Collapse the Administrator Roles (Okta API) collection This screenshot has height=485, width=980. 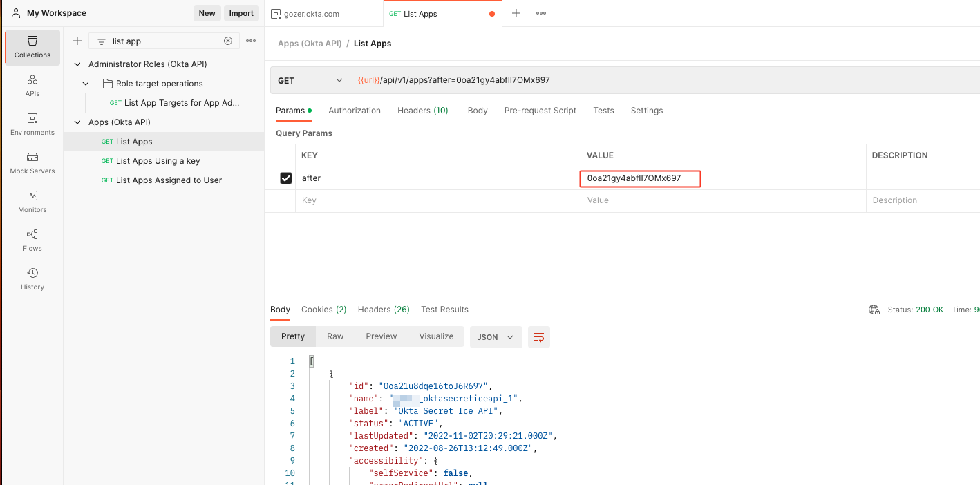[x=77, y=64]
